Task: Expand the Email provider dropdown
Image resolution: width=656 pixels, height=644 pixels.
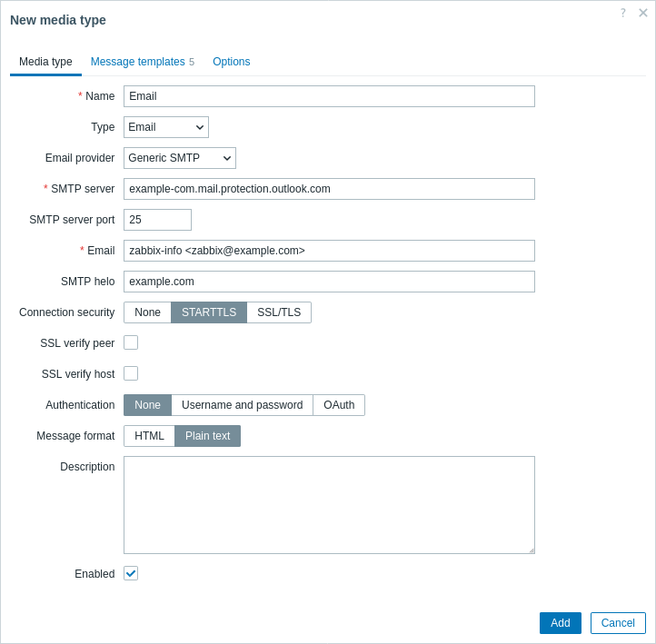Action: (x=180, y=158)
